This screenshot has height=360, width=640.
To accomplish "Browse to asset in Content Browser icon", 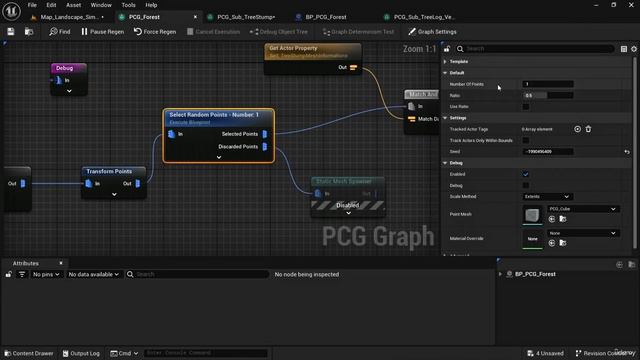I will pyautogui.click(x=29, y=31).
